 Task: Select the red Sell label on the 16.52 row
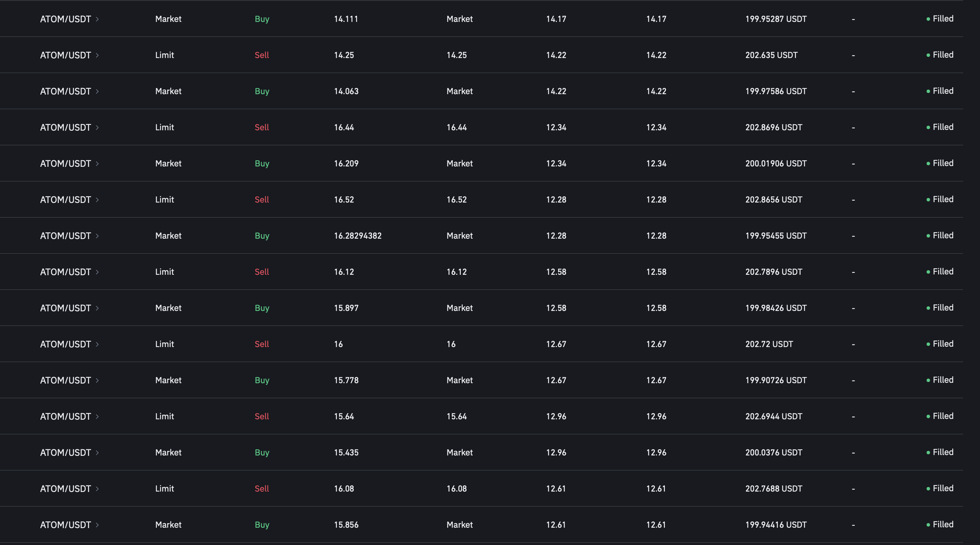(262, 199)
